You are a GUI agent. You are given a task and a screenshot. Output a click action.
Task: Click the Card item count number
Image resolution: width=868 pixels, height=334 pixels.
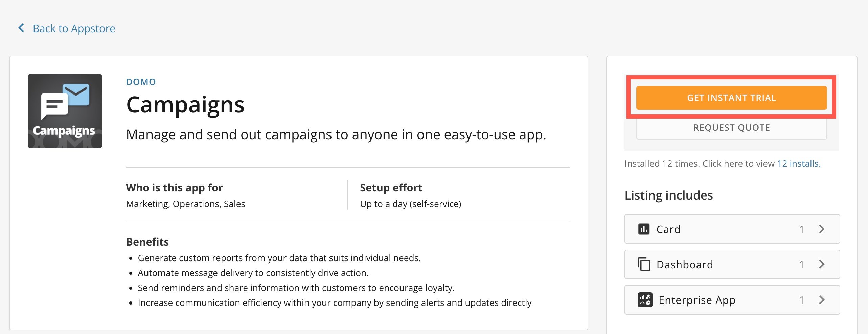click(801, 229)
